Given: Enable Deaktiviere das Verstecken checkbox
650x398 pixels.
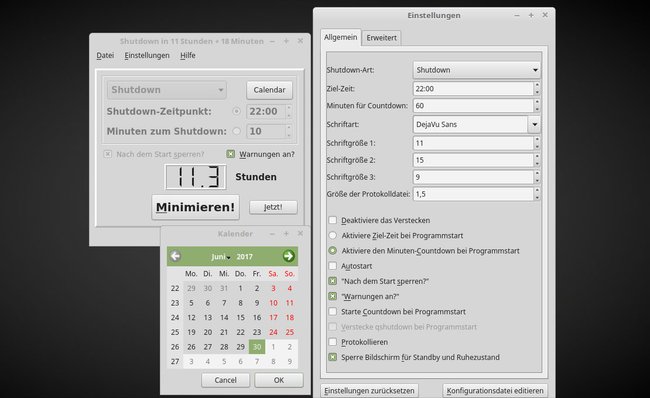Looking at the screenshot, I should (332, 220).
